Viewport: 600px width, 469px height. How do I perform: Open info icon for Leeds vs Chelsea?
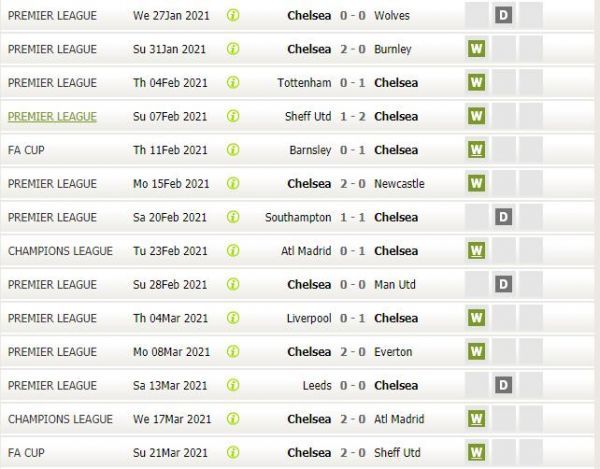tap(233, 385)
